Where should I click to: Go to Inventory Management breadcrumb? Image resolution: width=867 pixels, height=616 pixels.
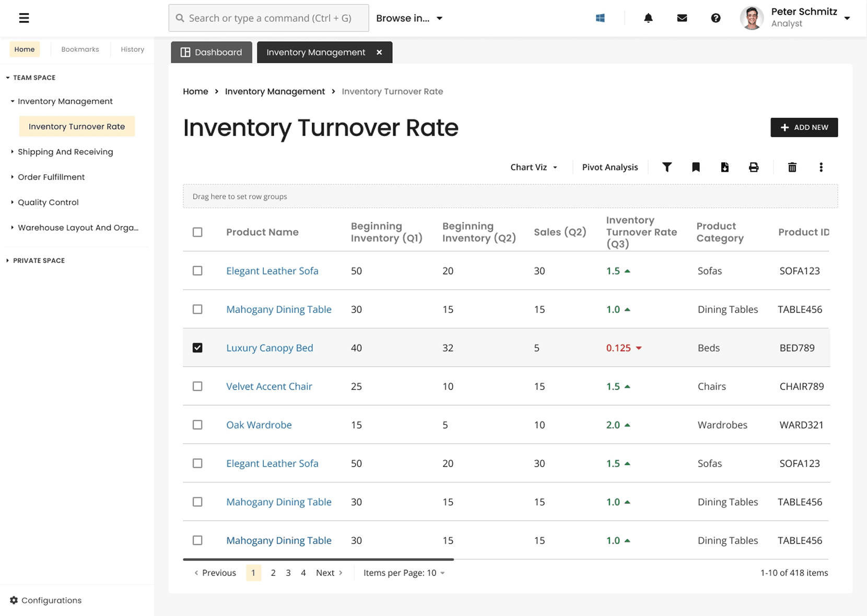coord(275,91)
